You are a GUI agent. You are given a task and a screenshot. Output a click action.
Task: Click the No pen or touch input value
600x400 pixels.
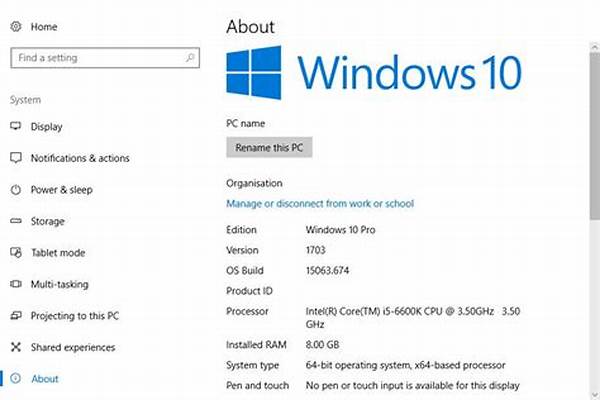412,385
